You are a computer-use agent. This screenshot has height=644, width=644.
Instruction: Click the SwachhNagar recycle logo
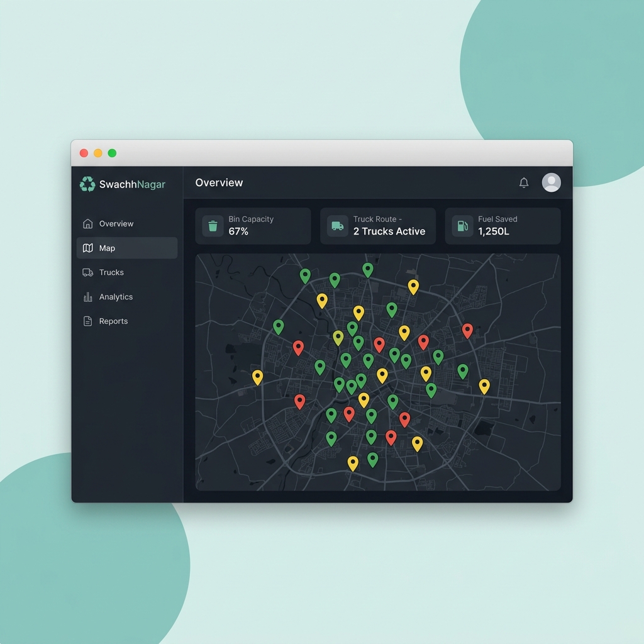87,184
